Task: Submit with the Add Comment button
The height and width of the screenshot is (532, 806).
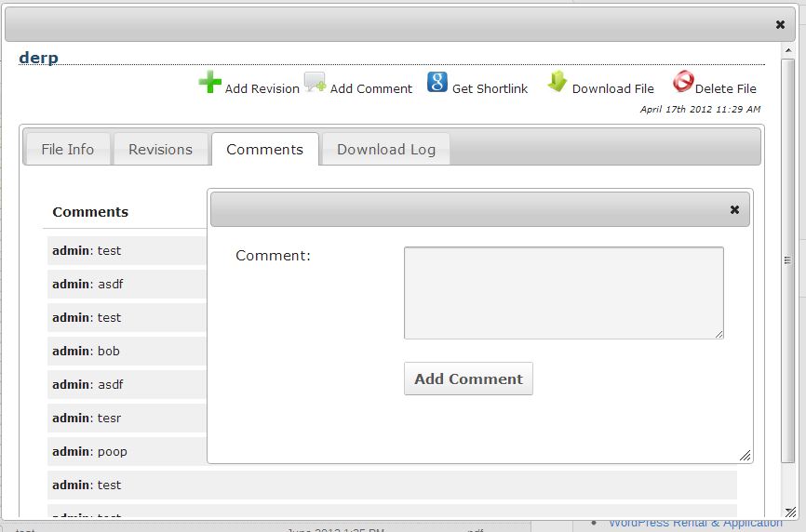Action: pos(468,379)
